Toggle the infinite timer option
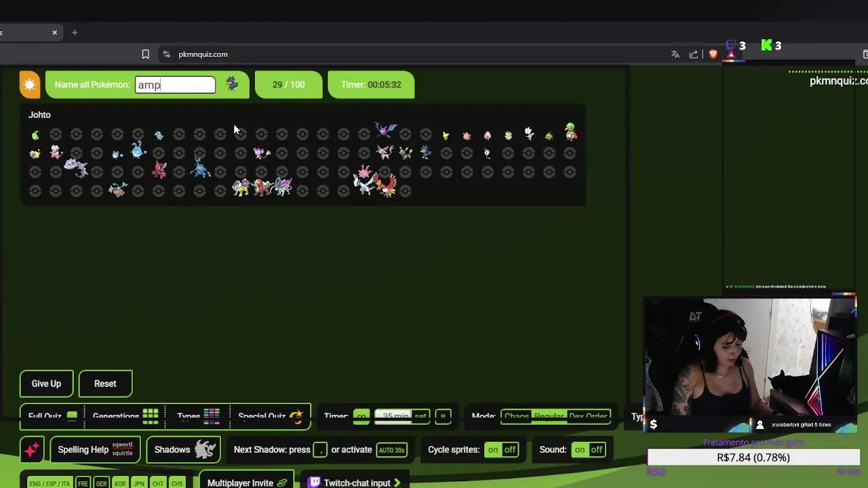868x488 pixels. coord(361,416)
